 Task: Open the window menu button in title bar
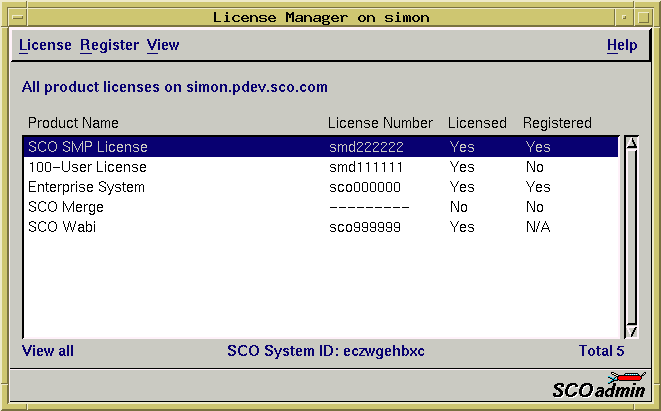[13, 16]
